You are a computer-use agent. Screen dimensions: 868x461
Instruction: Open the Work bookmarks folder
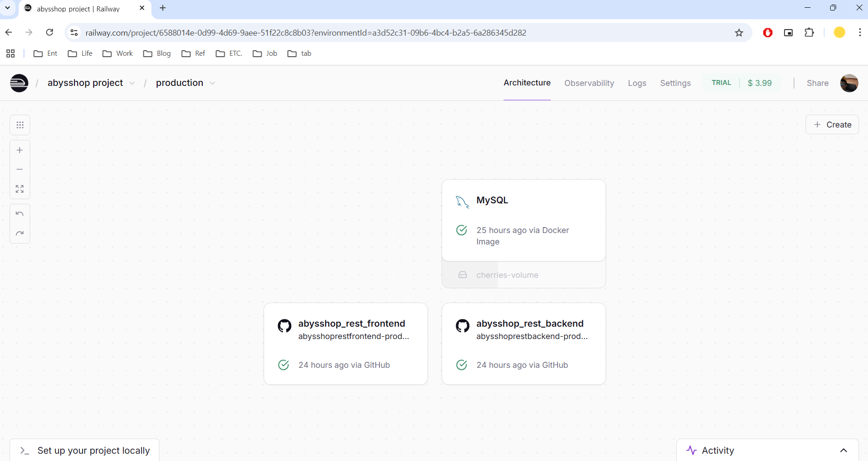pos(118,53)
